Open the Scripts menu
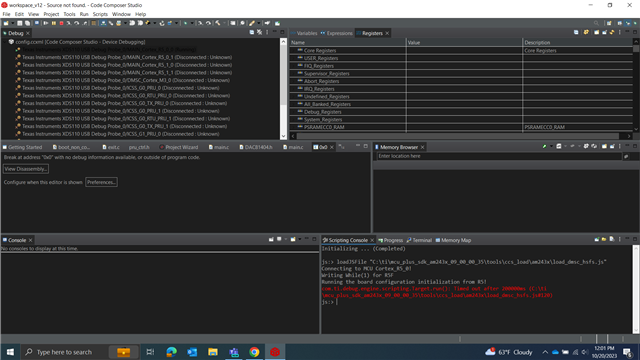640x360 pixels. point(100,14)
